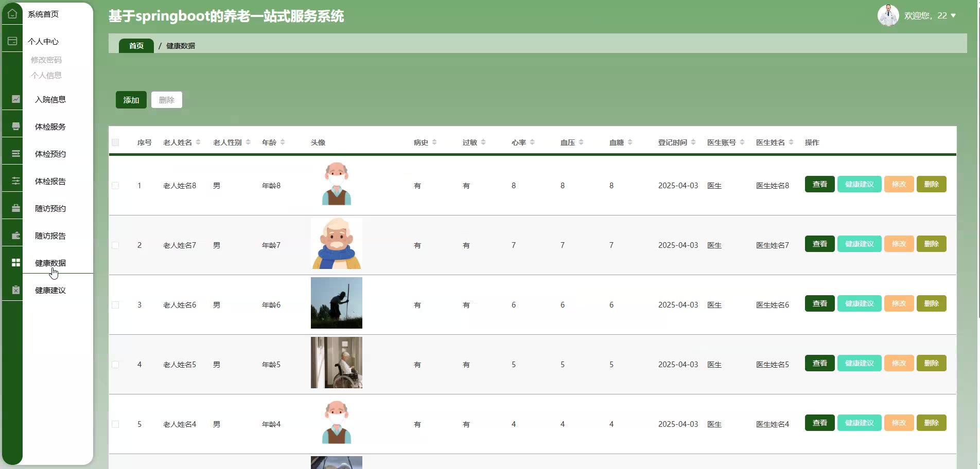Open 系统首页 in the sidebar

(x=43, y=14)
